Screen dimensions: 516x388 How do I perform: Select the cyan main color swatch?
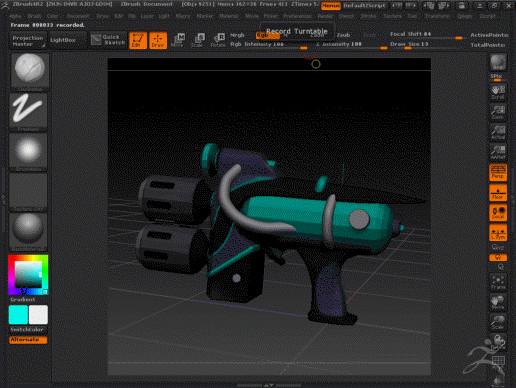[x=18, y=315]
